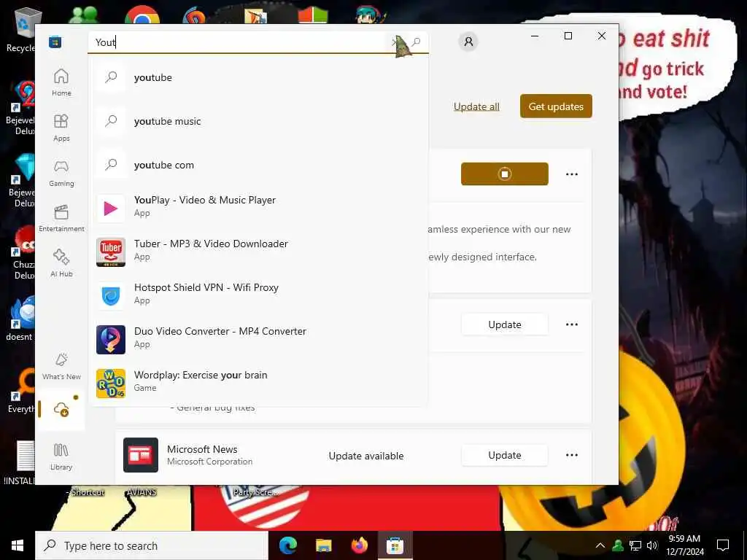Show hidden system tray icons
Screen dimensions: 747x560
click(600, 545)
